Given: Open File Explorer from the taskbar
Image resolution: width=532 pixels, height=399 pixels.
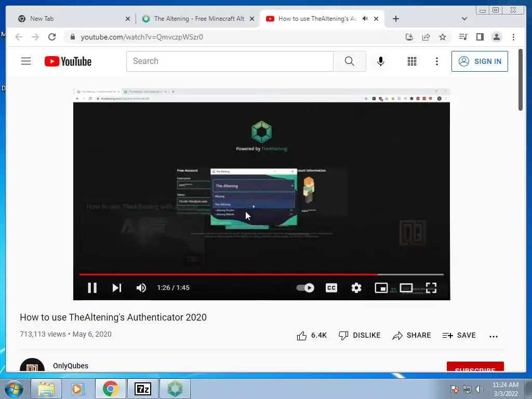Looking at the screenshot, I should (x=46, y=389).
